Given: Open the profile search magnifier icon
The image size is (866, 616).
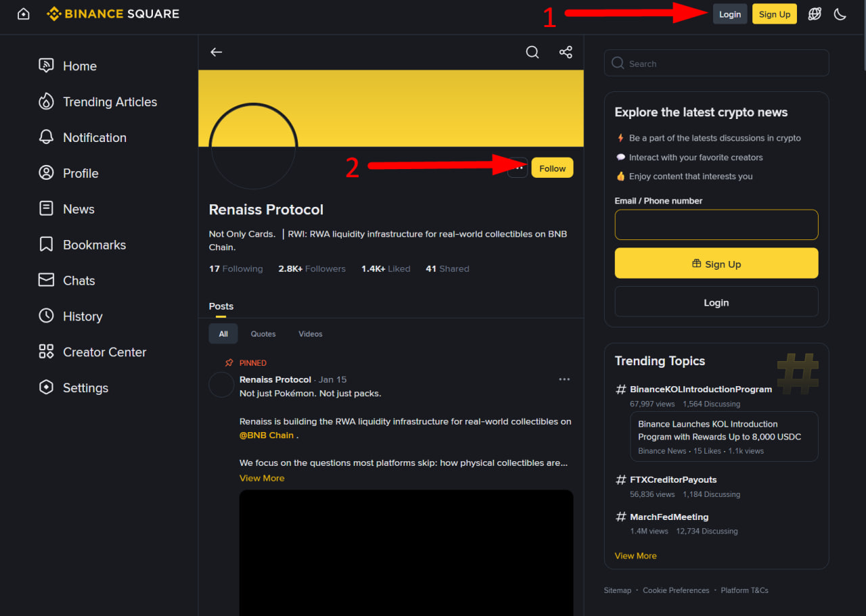Looking at the screenshot, I should click(x=532, y=52).
